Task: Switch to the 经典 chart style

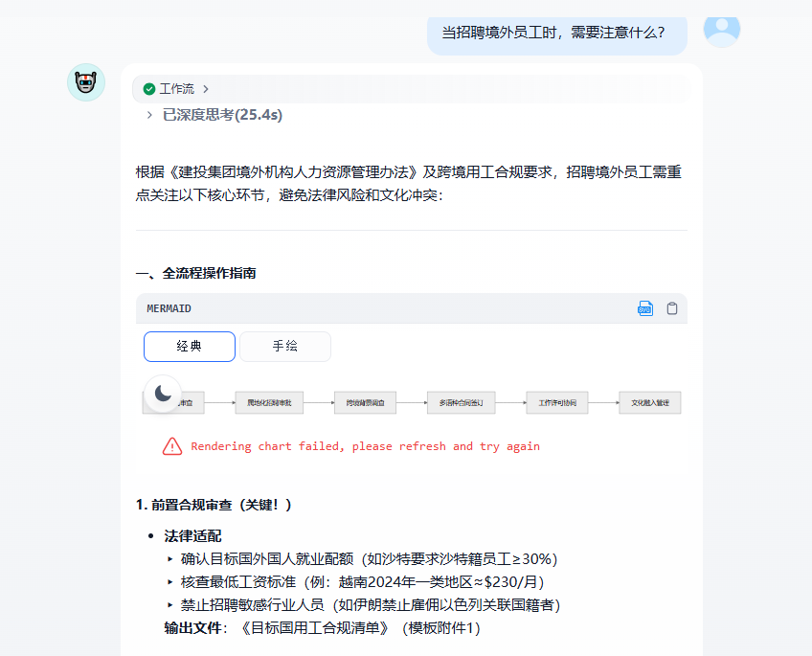Action: click(x=190, y=347)
